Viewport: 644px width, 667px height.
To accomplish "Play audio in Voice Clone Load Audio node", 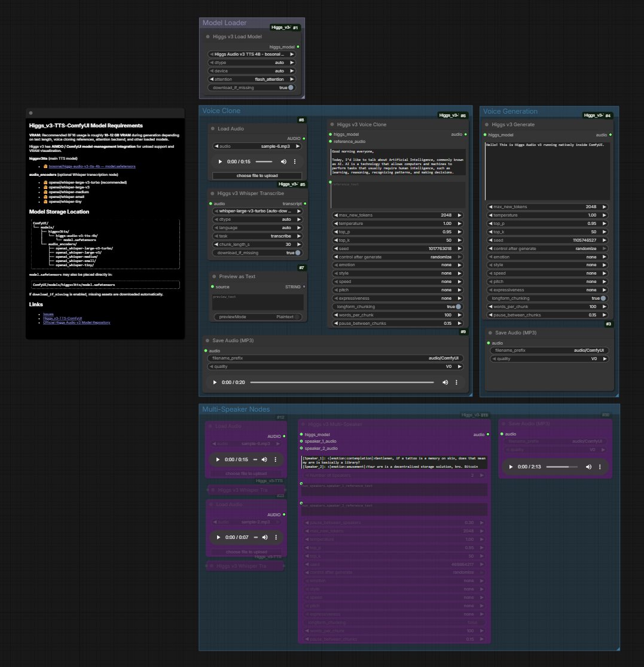I will point(220,162).
